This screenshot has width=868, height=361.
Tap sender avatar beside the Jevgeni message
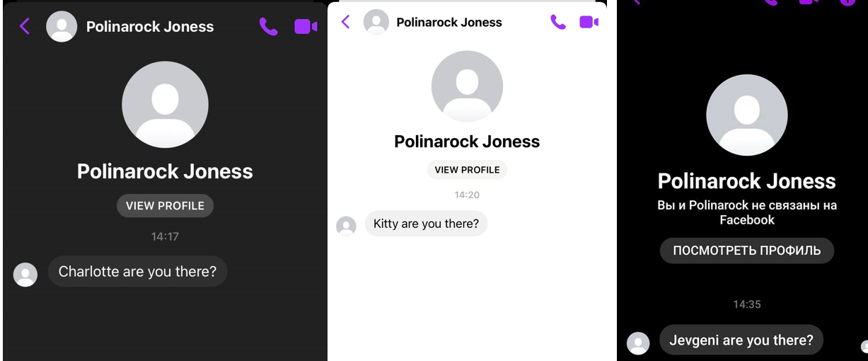point(638,343)
